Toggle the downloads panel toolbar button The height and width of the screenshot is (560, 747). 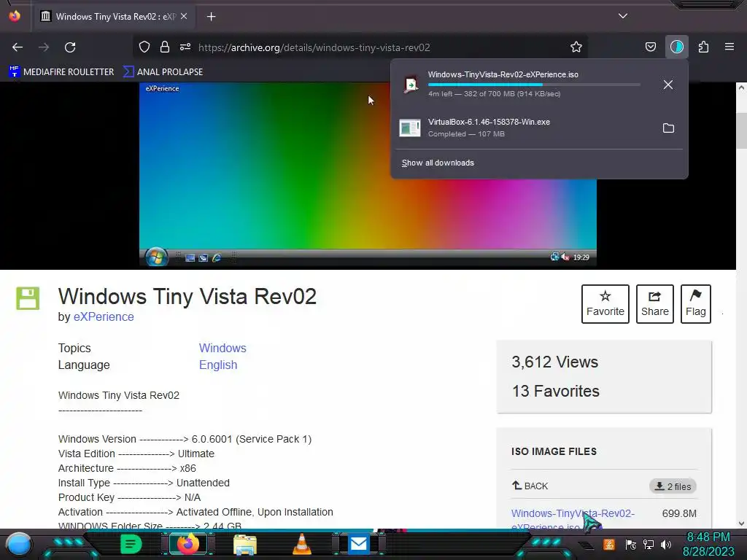click(x=676, y=47)
